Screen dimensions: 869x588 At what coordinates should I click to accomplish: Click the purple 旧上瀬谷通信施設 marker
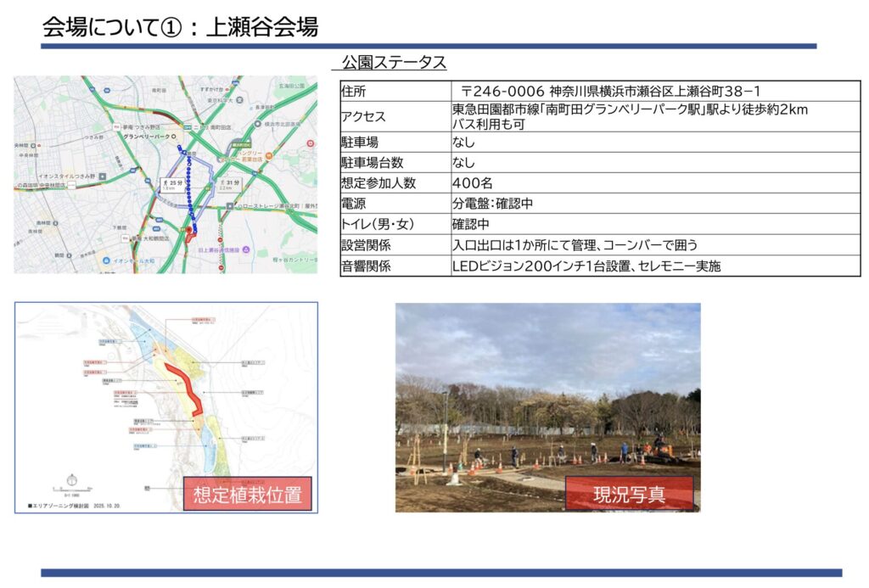click(x=245, y=249)
